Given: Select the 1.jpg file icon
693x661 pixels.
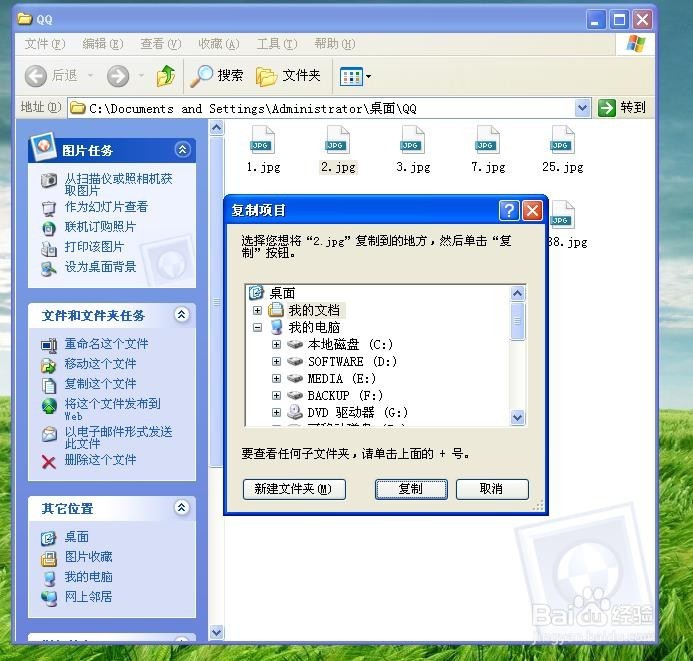Looking at the screenshot, I should (263, 140).
